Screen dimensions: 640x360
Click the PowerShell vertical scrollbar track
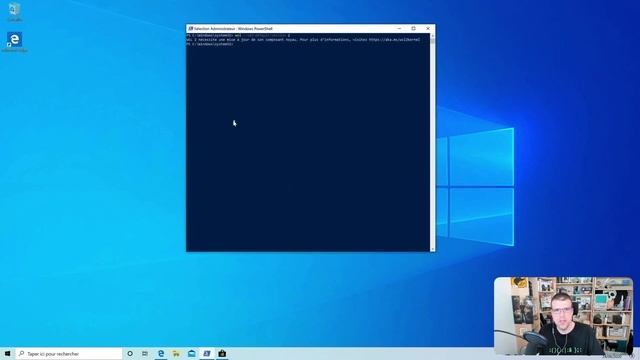[x=432, y=143]
